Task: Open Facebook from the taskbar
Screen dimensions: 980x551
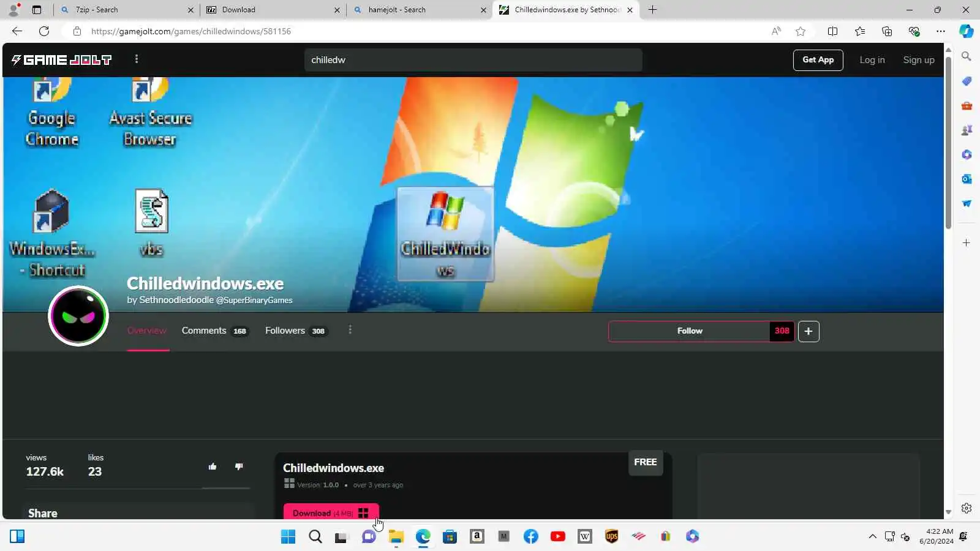Action: tap(530, 537)
